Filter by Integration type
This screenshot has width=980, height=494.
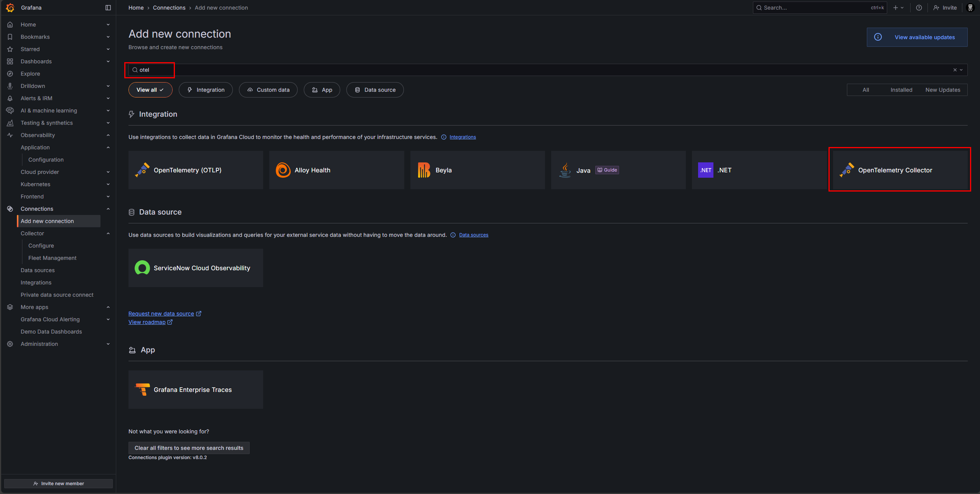pos(206,90)
